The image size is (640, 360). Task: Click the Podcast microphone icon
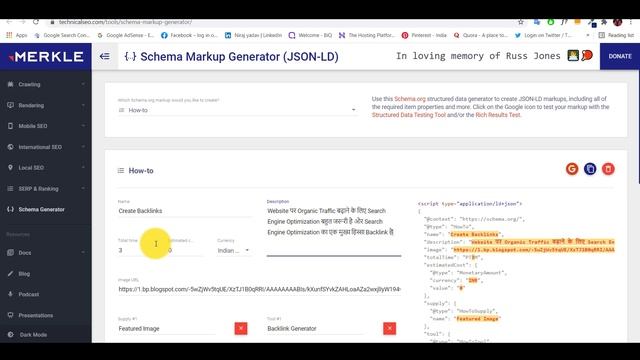10,294
